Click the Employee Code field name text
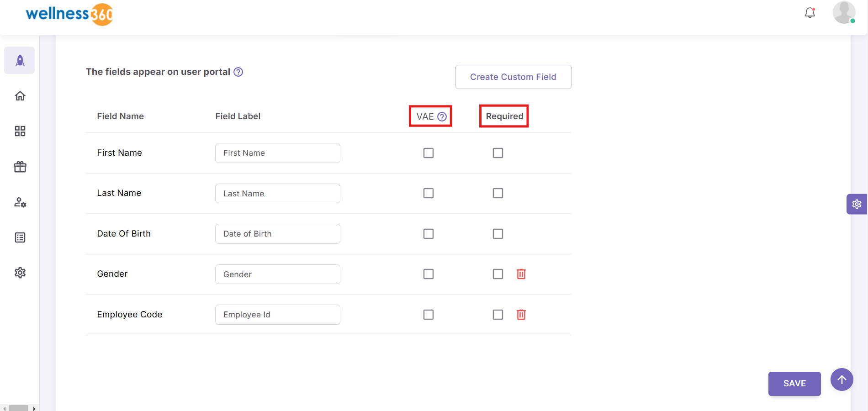The image size is (868, 411). tap(130, 315)
